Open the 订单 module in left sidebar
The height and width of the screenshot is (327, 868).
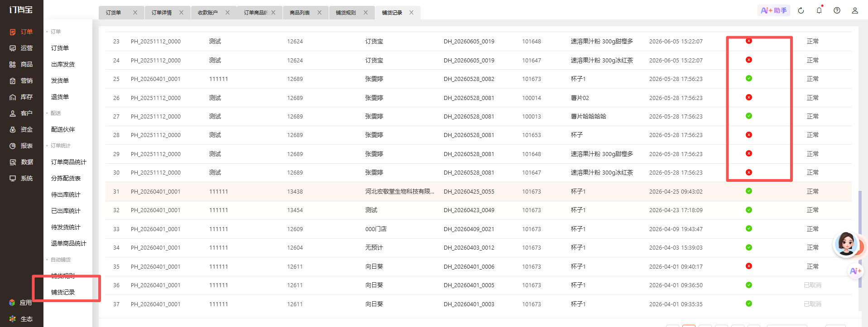(x=21, y=32)
